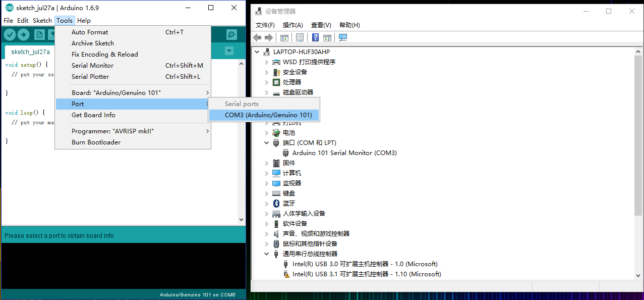Open Board: "Arduino/Genuino 101" submenu
This screenshot has width=644, height=300.
(x=133, y=92)
